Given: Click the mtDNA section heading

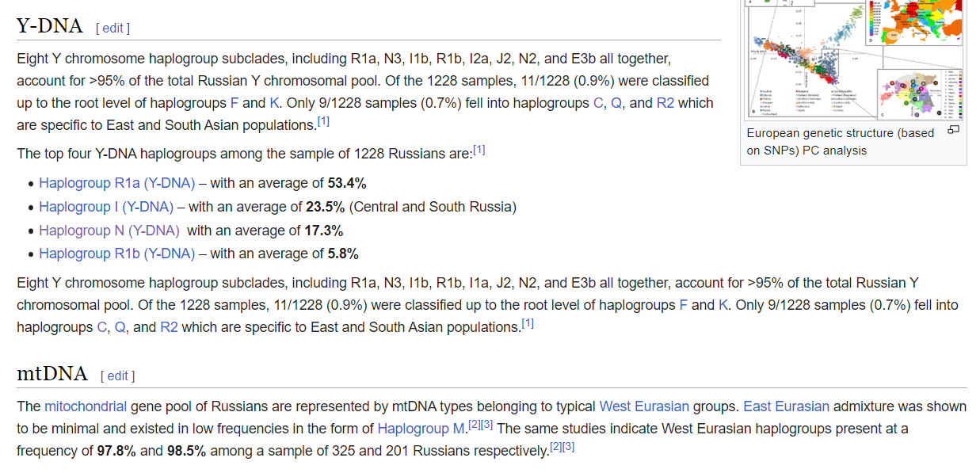Looking at the screenshot, I should (x=52, y=374).
